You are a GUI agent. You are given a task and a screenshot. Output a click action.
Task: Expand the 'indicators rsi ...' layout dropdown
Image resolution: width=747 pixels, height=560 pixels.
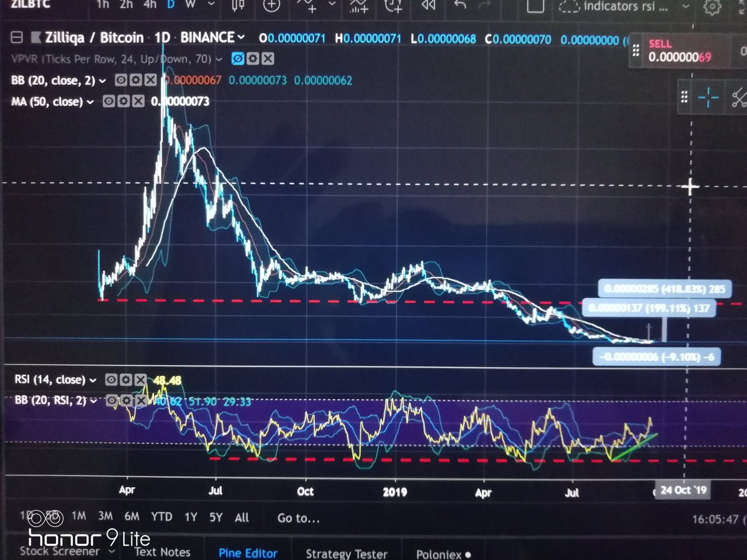point(685,7)
